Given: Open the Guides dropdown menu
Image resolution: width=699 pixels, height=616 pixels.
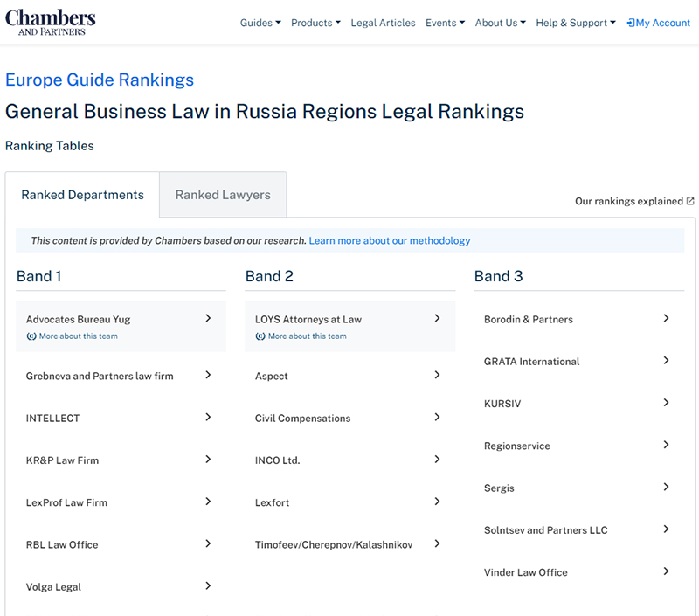Looking at the screenshot, I should [x=260, y=23].
